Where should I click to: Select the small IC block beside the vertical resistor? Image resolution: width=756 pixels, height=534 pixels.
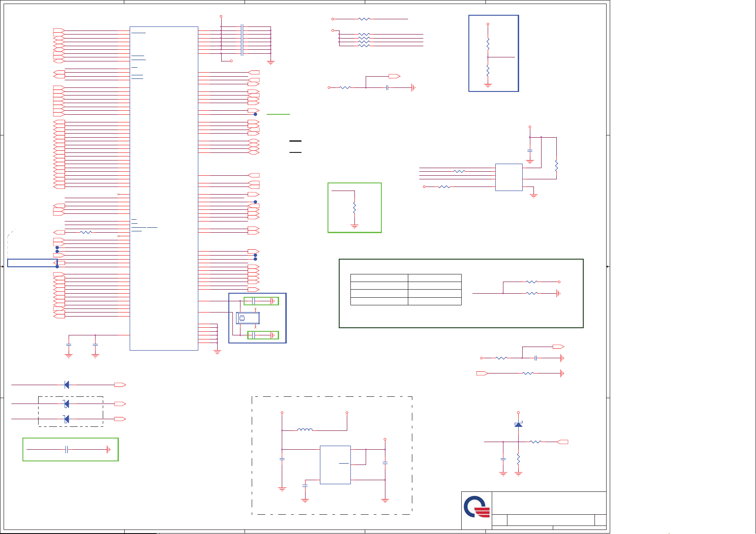509,177
